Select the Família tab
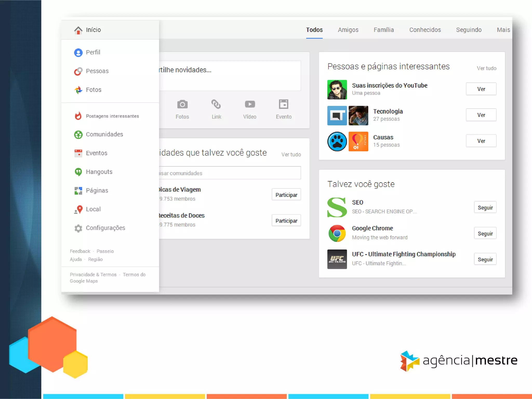The width and height of the screenshot is (532, 399). click(x=384, y=30)
